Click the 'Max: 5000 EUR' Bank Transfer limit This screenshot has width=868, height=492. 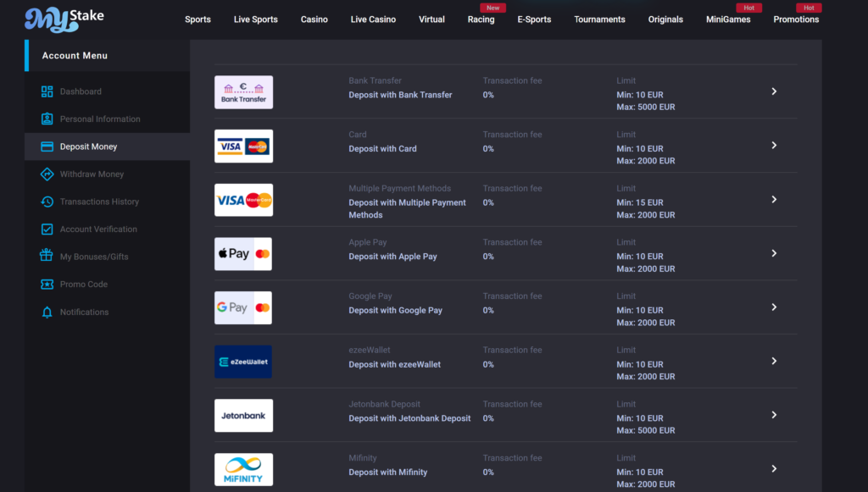point(646,108)
